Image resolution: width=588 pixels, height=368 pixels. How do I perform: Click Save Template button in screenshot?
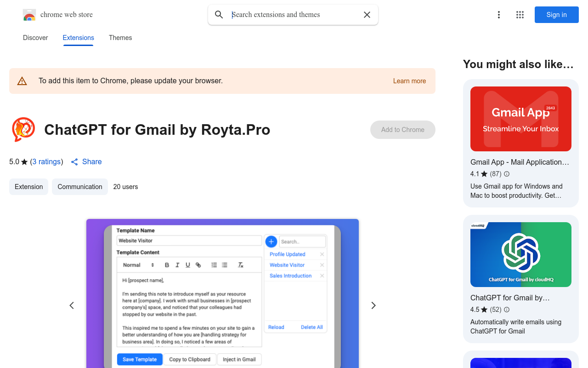pos(140,359)
